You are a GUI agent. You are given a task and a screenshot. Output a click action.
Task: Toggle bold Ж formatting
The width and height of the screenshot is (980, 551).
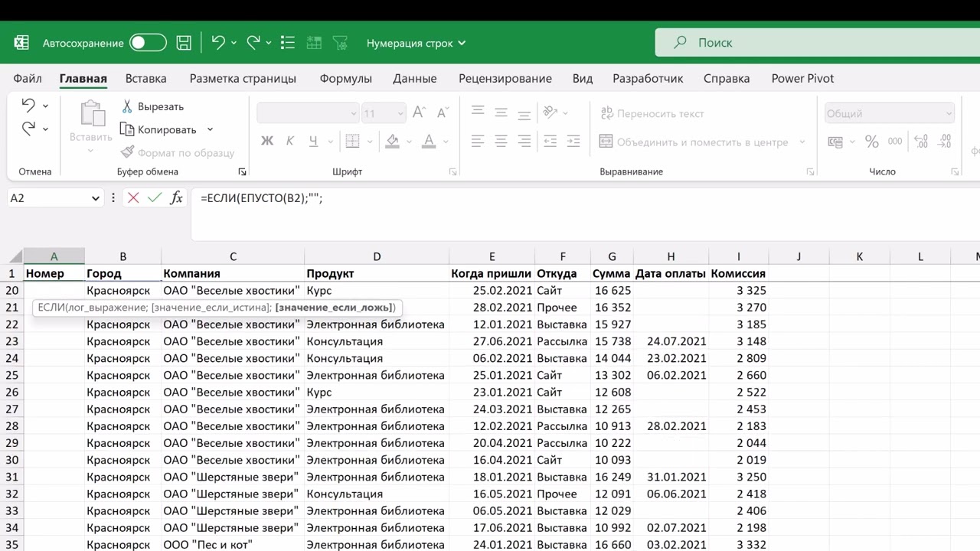pos(267,141)
